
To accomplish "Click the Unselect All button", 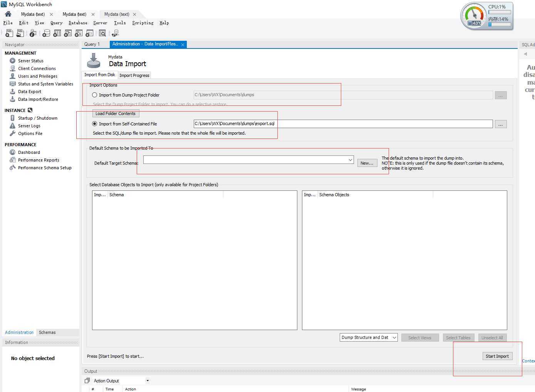I will click(492, 338).
